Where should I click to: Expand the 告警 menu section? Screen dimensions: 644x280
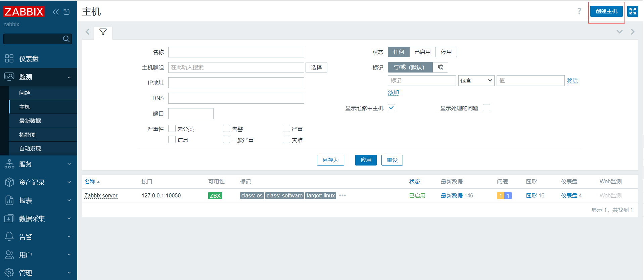click(69, 237)
